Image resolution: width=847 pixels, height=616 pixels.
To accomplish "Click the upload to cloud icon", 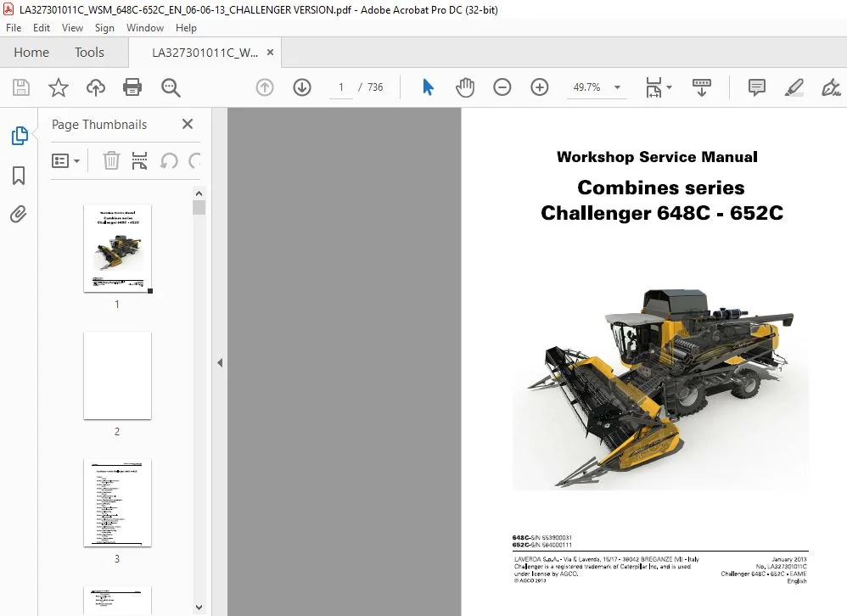I will [x=96, y=87].
